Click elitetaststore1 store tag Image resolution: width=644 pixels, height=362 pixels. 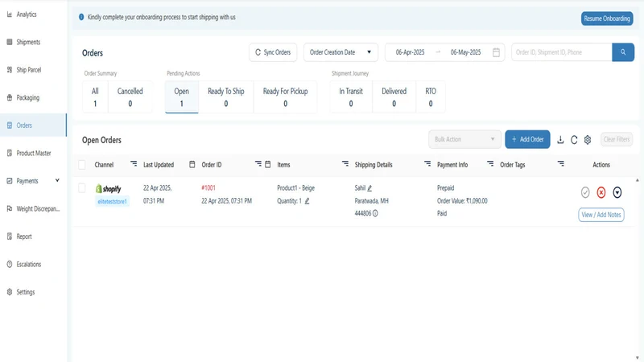[112, 202]
